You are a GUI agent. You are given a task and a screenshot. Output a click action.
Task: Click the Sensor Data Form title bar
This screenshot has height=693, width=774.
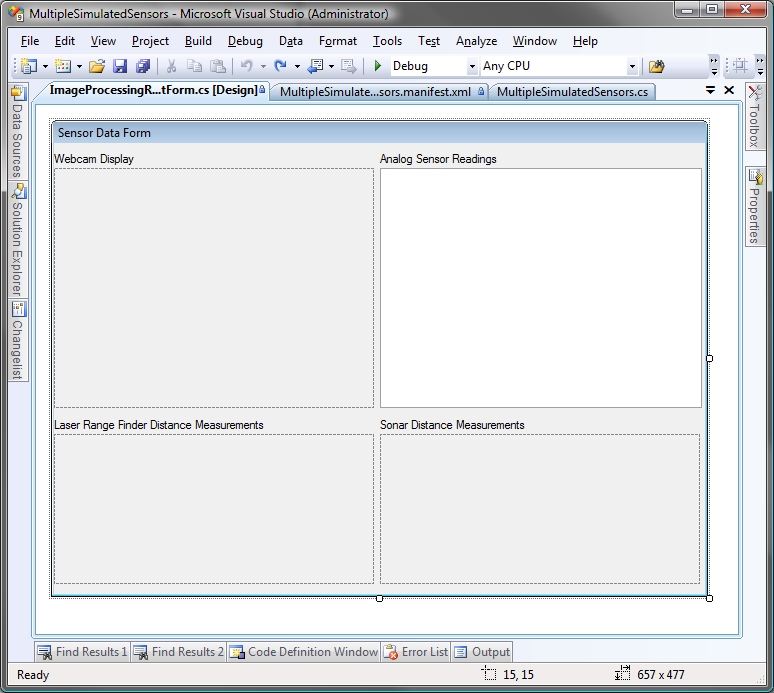pos(379,133)
